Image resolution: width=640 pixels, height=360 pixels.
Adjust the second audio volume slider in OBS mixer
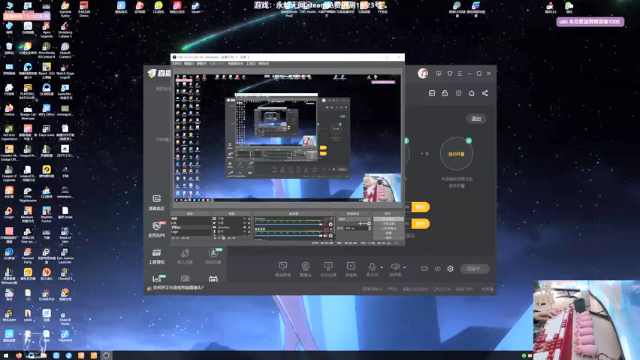[x=288, y=236]
